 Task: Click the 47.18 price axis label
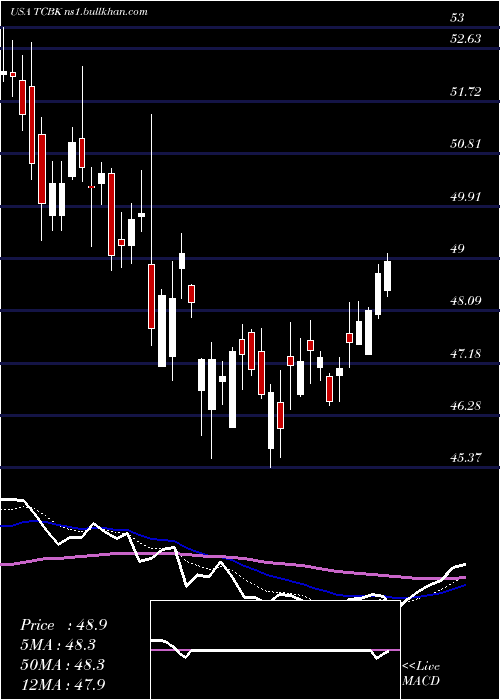pyautogui.click(x=466, y=354)
